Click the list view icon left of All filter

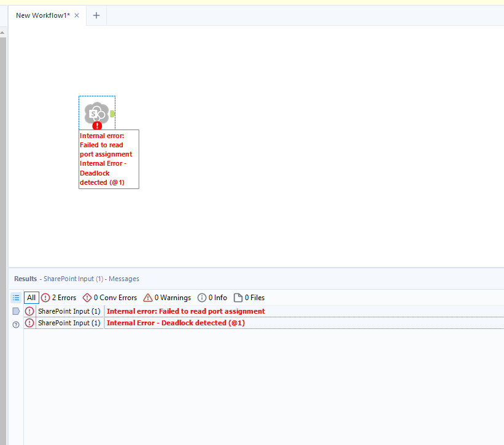point(15,298)
